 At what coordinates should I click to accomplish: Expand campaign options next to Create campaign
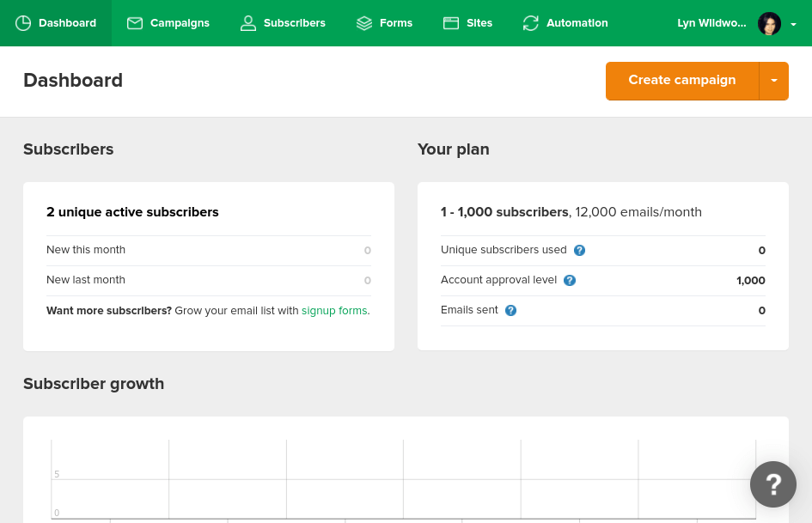[773, 80]
